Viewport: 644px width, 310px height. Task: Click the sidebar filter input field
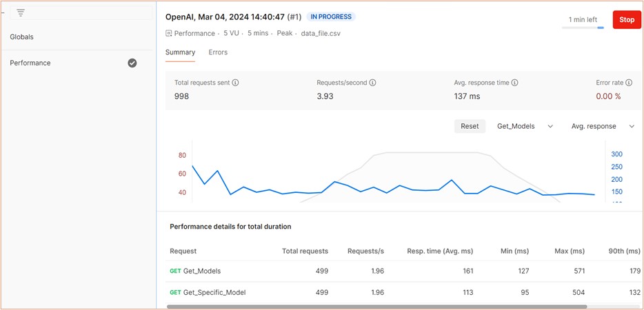click(x=81, y=12)
